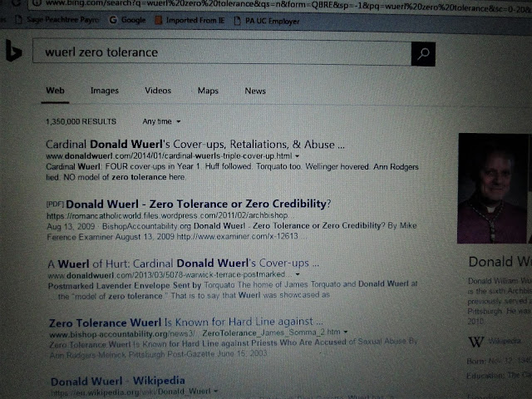The height and width of the screenshot is (399, 532).
Task: Click the [PDF] label before Donald Wuerl result
Action: tap(55, 204)
